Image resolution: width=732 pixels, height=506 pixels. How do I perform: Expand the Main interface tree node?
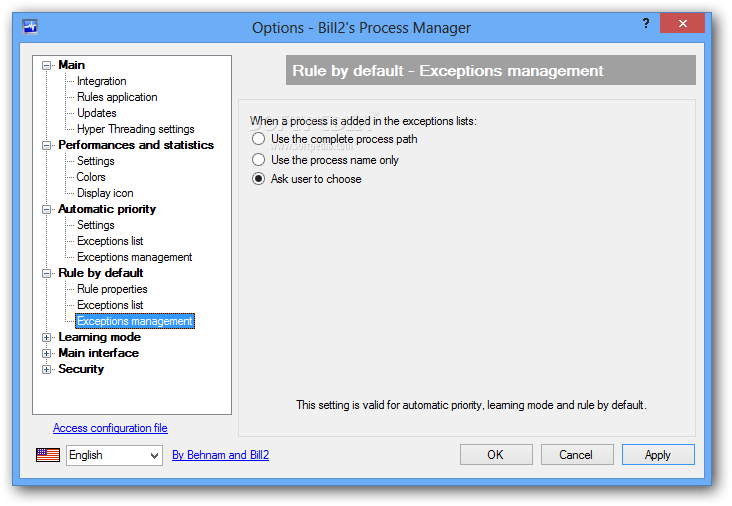(46, 353)
